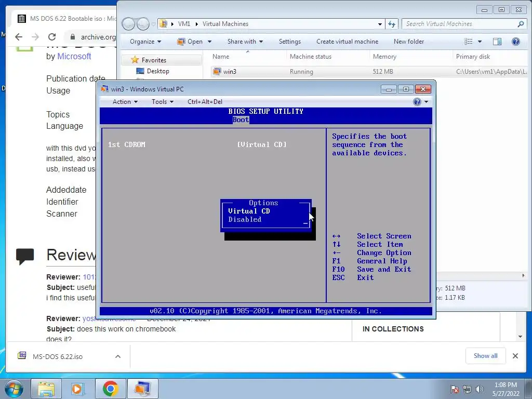Click the Virtual PC taskbar icon
532x399 pixels.
coord(142,389)
